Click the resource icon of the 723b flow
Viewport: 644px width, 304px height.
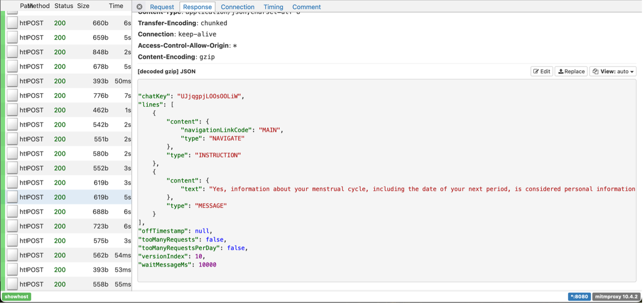click(12, 226)
